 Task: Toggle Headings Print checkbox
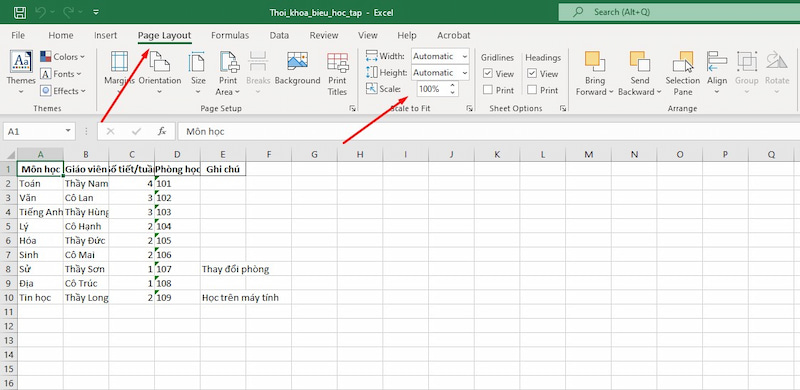point(532,90)
